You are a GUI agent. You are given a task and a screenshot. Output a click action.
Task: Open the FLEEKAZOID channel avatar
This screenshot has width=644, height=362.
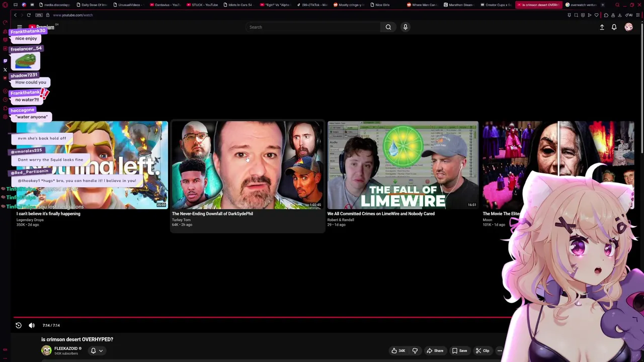pos(46,350)
